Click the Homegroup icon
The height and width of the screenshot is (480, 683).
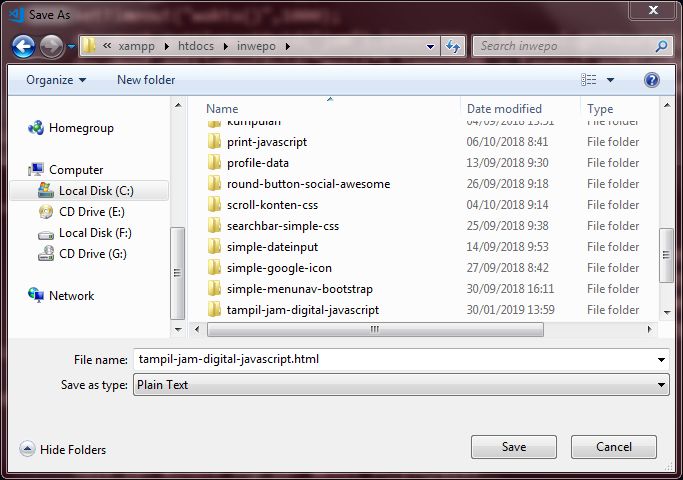click(x=36, y=128)
